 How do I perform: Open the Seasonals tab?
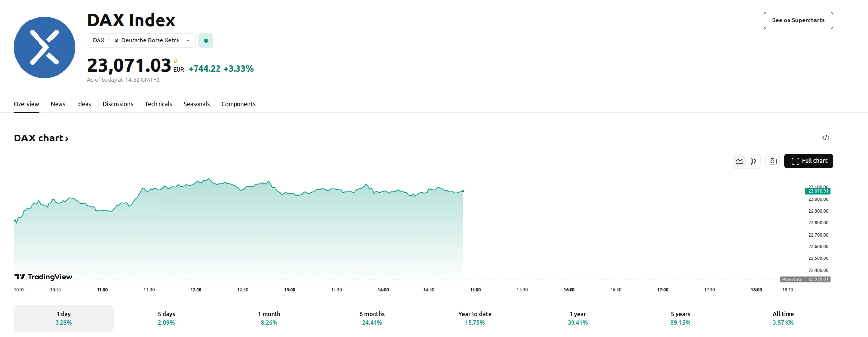click(x=197, y=104)
